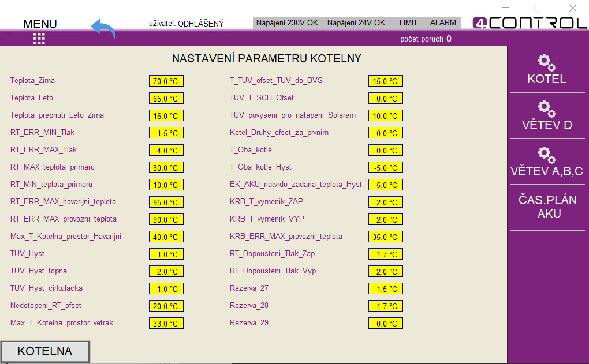Edit Teplota_Leto value field
589x364 pixels.
(166, 98)
